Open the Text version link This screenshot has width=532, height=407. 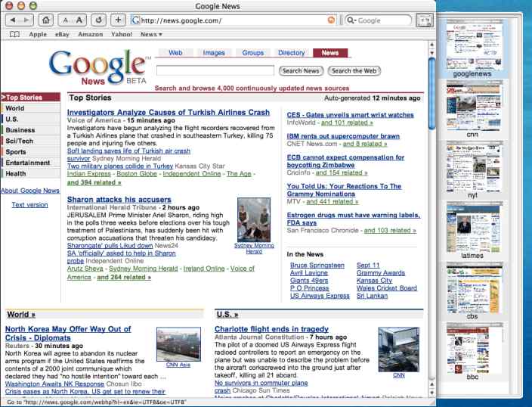point(30,205)
